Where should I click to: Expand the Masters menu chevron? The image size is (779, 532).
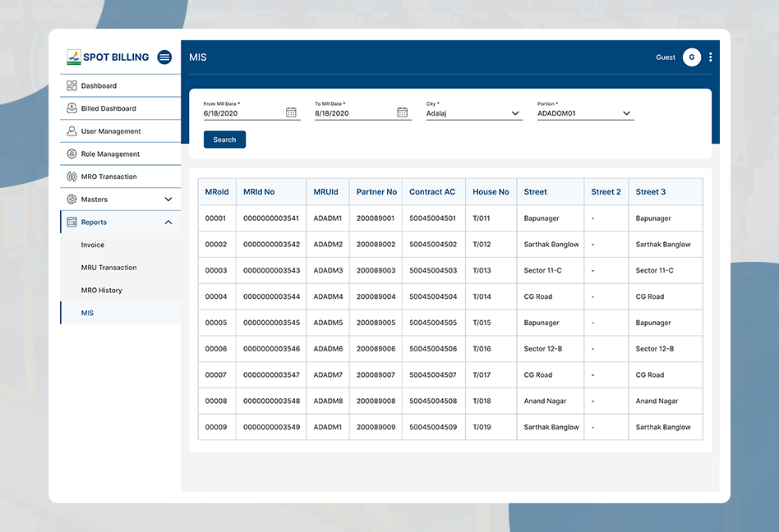tap(168, 199)
